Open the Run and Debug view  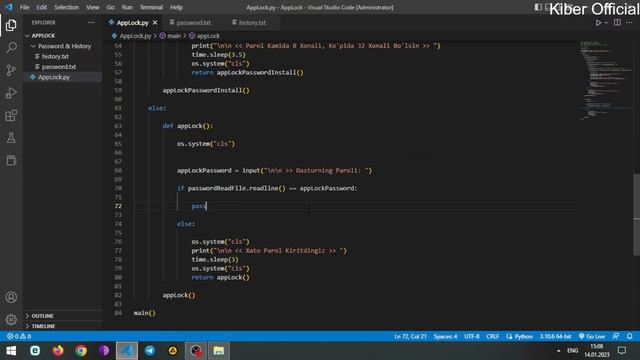point(11,93)
